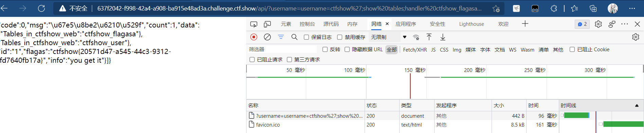Filter requests by Wasm
644x133 pixels.
pyautogui.click(x=527, y=50)
